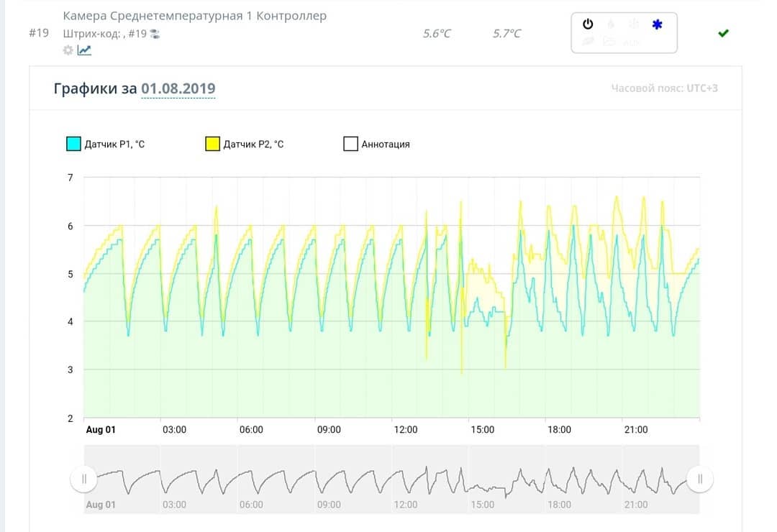Image resolution: width=777 pixels, height=532 pixels.
Task: Click the 03:00 x-axis label on main chart
Action: point(174,429)
